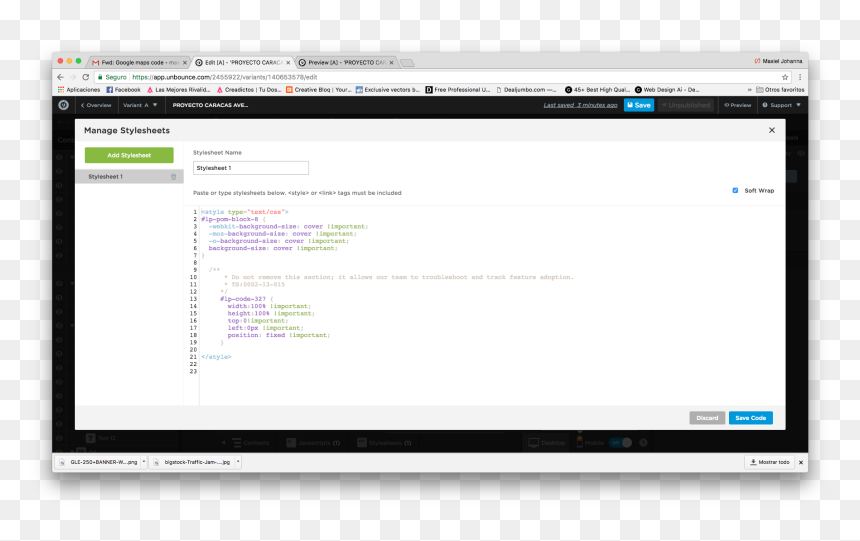This screenshot has height=541, width=860.
Task: Close the Fwd: Google maps code tab
Action: click(185, 63)
